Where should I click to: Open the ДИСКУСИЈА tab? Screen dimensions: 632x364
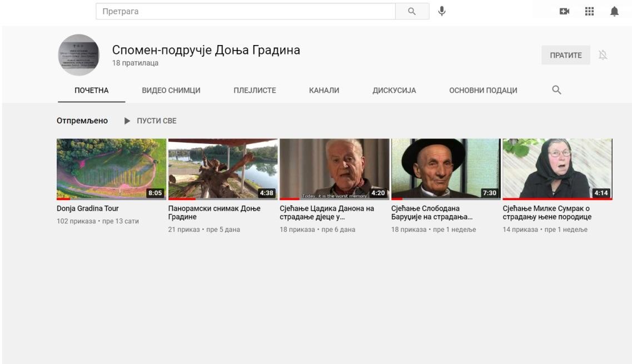(394, 91)
